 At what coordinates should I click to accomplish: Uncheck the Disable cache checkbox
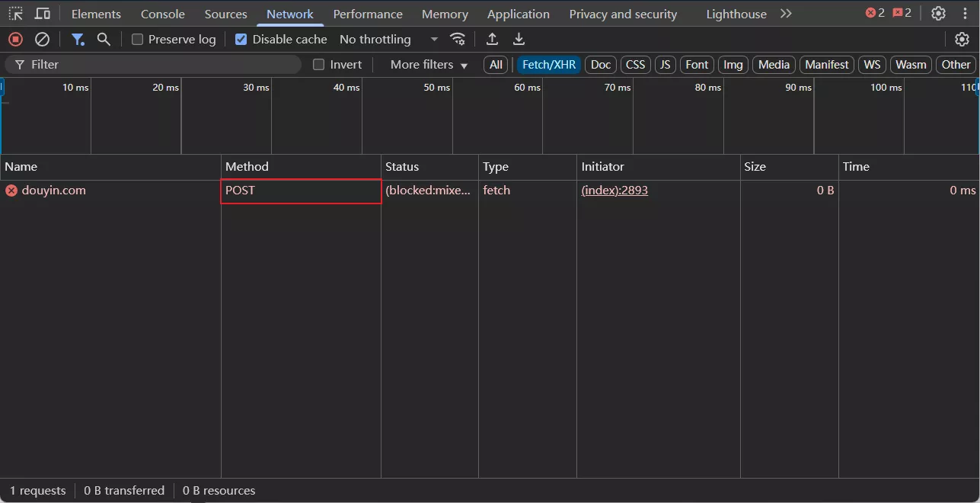(241, 40)
